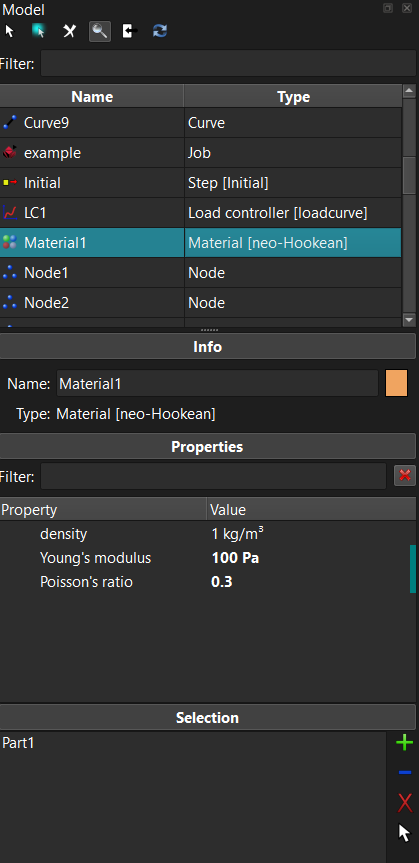This screenshot has width=419, height=863.
Task: Select the LC1 load controller row
Action: click(x=200, y=212)
